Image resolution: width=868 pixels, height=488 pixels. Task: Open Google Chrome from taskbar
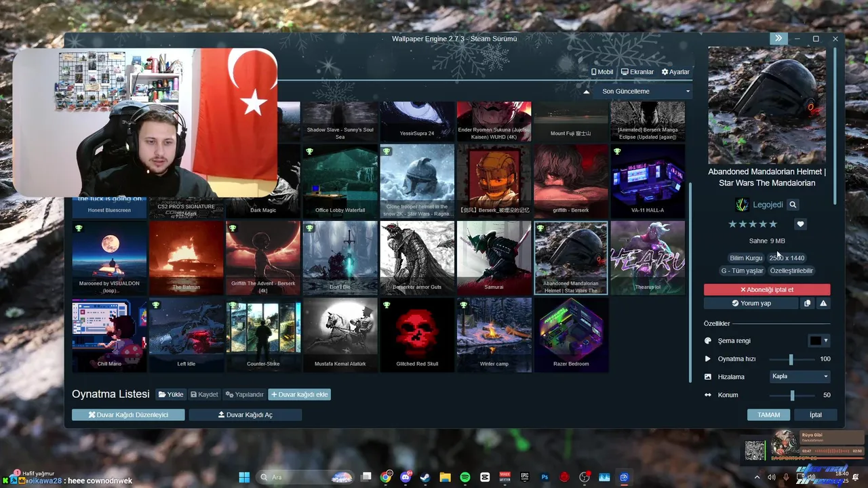(386, 477)
